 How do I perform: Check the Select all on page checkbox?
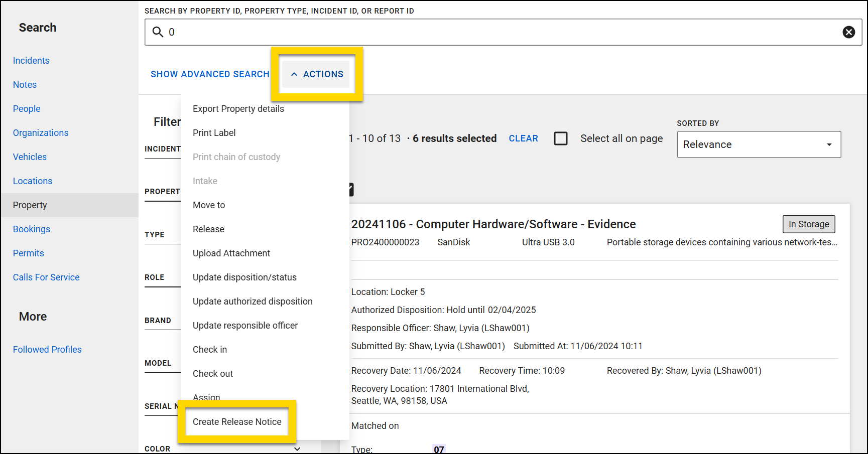[x=561, y=138]
